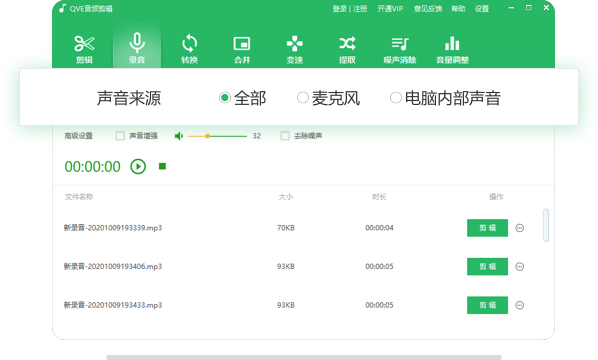
Task: Open the 剪辑 scissors tool
Action: 84,49
